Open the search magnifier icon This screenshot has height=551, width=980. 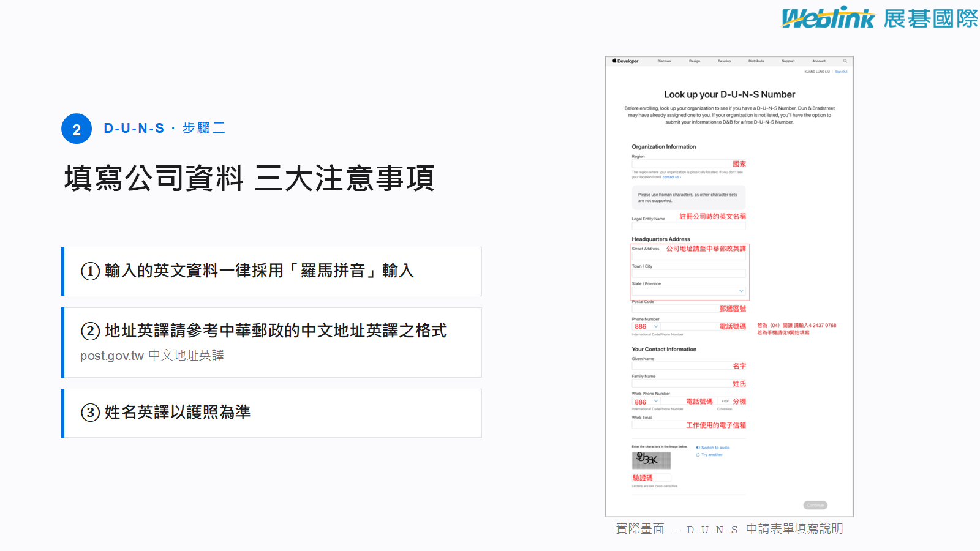[845, 61]
